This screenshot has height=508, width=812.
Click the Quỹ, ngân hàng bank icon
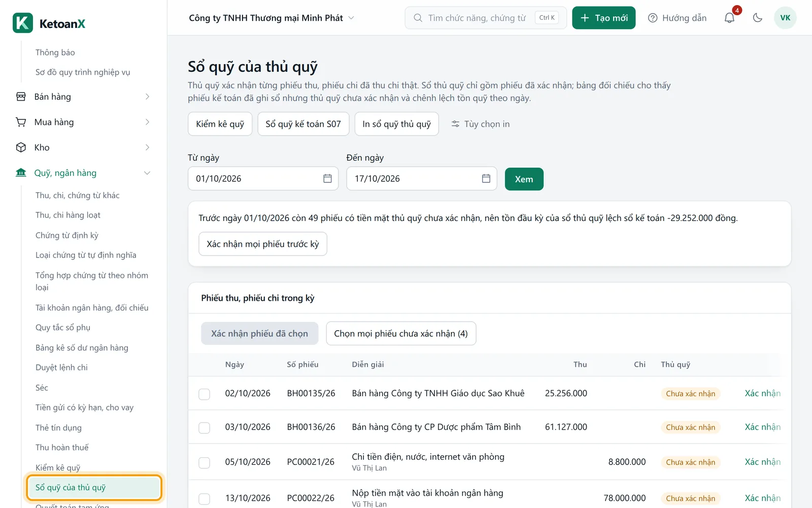coord(21,173)
